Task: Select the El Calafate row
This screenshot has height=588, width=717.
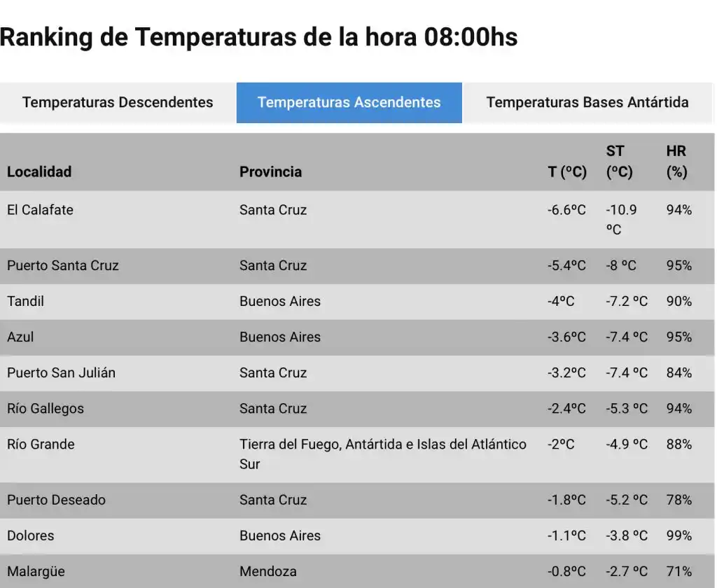Action: [x=40, y=210]
